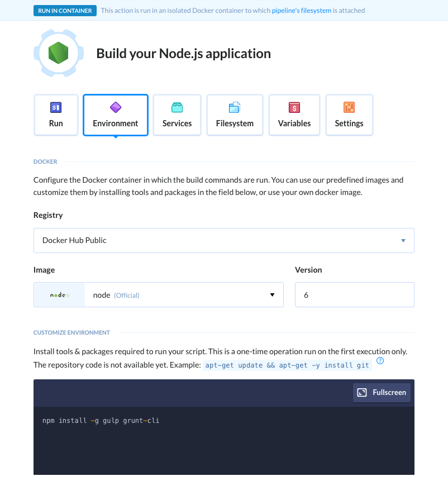This screenshot has height=500, width=448.
Task: Click the green Node.js gear logo
Action: [x=59, y=53]
